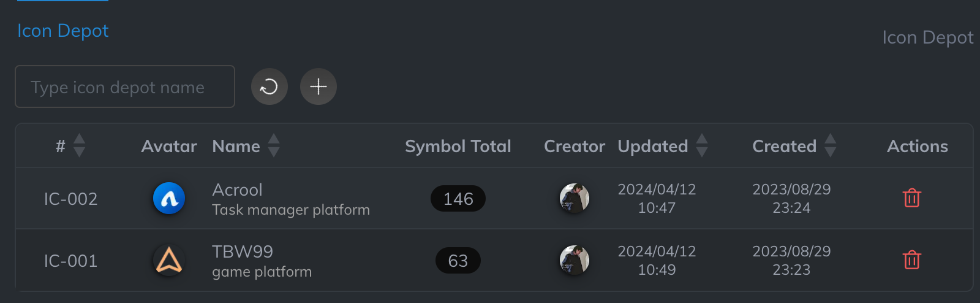Click creator photo in TBW99 row

click(x=574, y=260)
